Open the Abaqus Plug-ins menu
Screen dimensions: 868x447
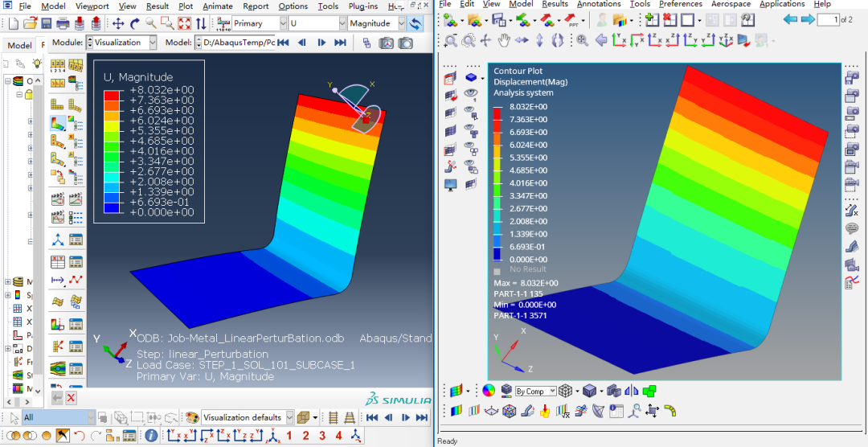point(362,6)
